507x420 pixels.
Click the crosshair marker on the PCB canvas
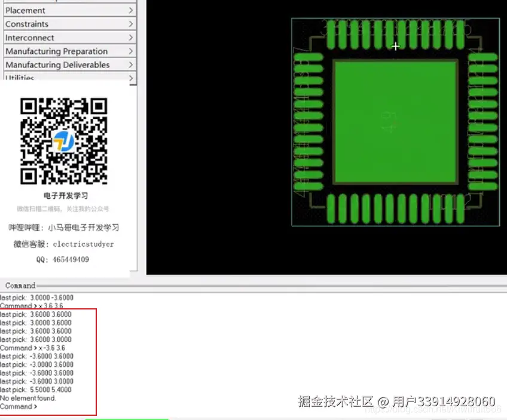pyautogui.click(x=396, y=46)
